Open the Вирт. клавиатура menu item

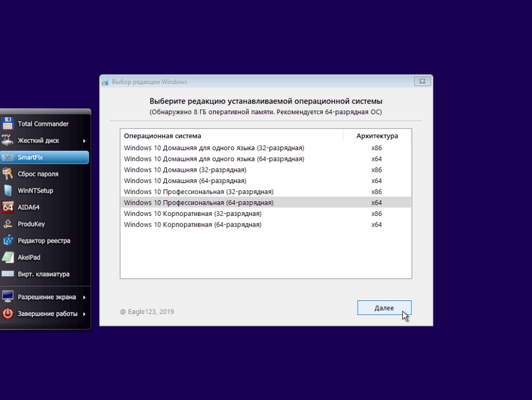tap(45, 273)
